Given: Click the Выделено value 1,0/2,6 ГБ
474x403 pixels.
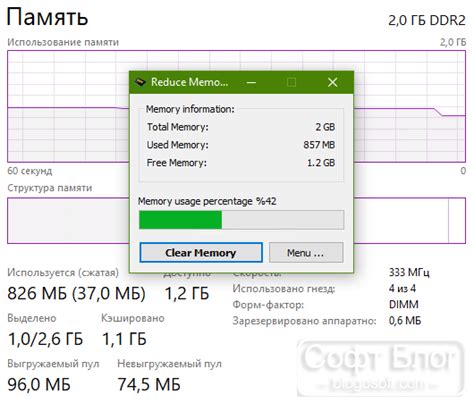Looking at the screenshot, I should coord(45,339).
